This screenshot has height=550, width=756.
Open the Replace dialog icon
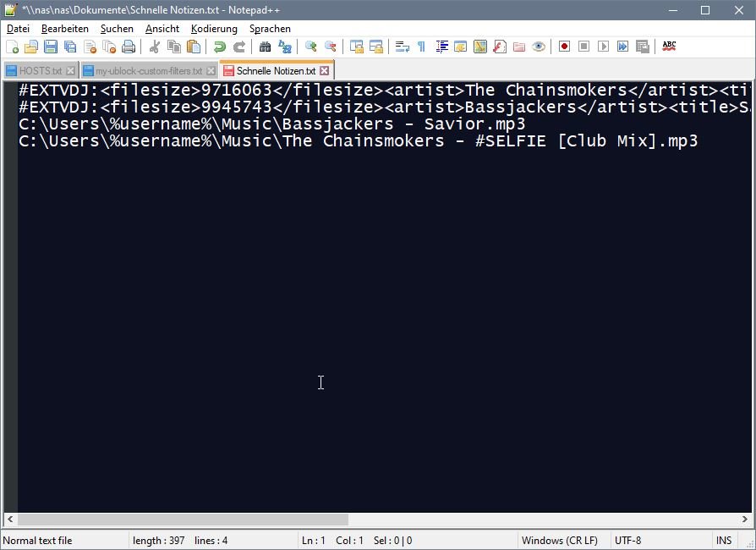pyautogui.click(x=285, y=47)
